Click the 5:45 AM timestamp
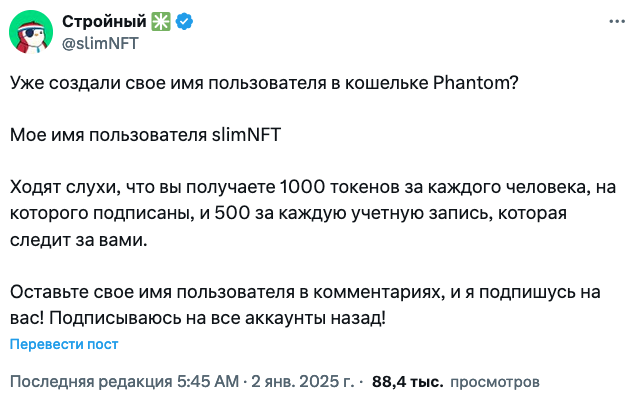634x395 pixels. pyautogui.click(x=208, y=381)
